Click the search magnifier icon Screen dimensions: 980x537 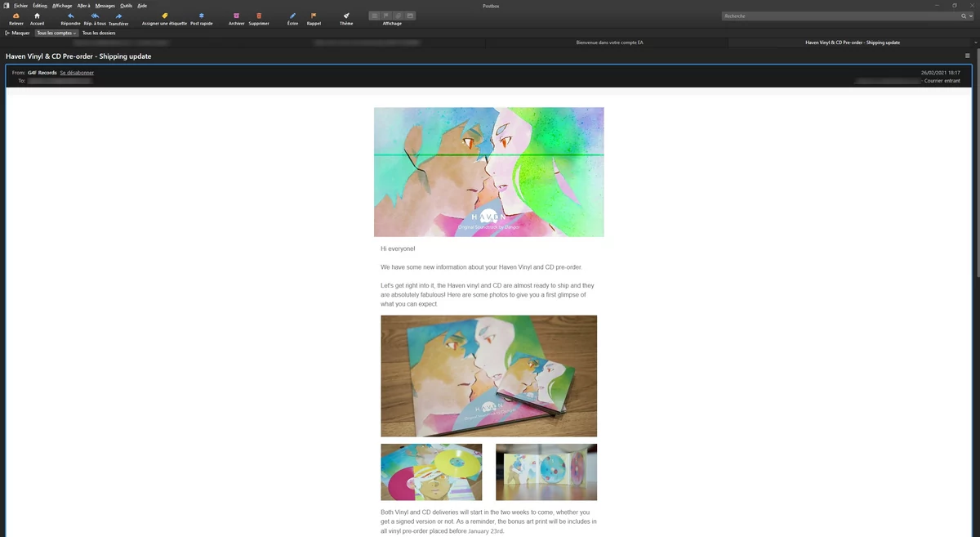[x=964, y=16]
